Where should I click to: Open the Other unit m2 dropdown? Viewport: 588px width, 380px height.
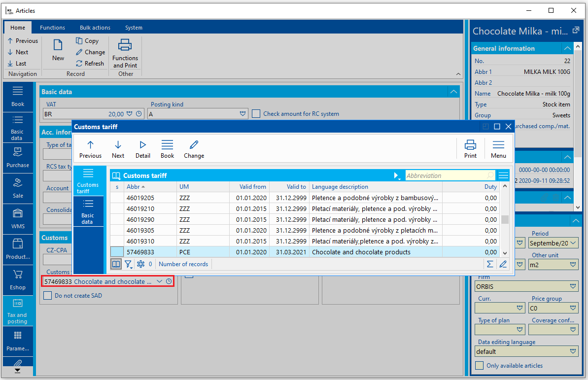(x=573, y=265)
